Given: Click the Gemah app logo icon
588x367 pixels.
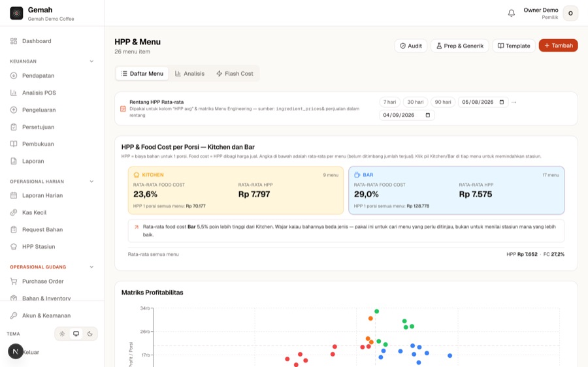Looking at the screenshot, I should (16, 13).
